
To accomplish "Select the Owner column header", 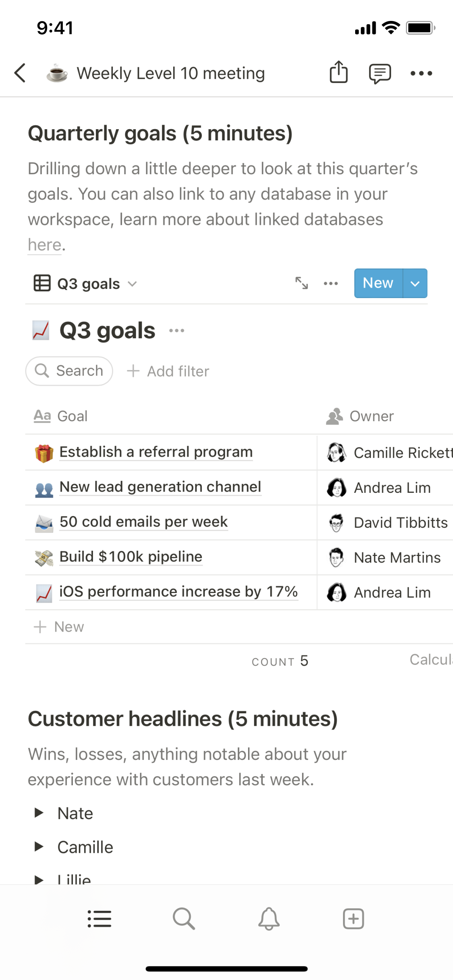I will (371, 416).
